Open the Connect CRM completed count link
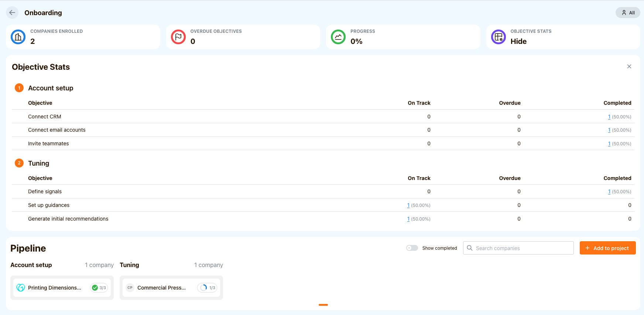 [x=609, y=117]
